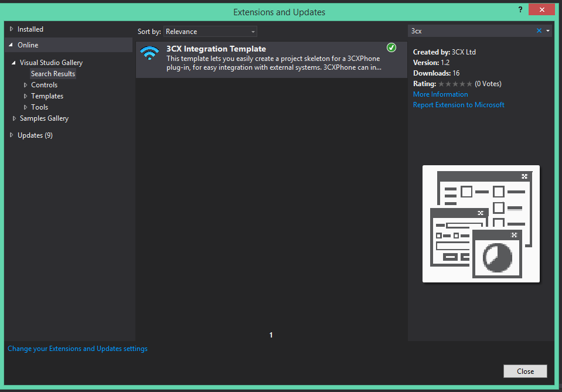562x392 pixels.
Task: Select the Samples Gallery tree item
Action: click(x=44, y=118)
